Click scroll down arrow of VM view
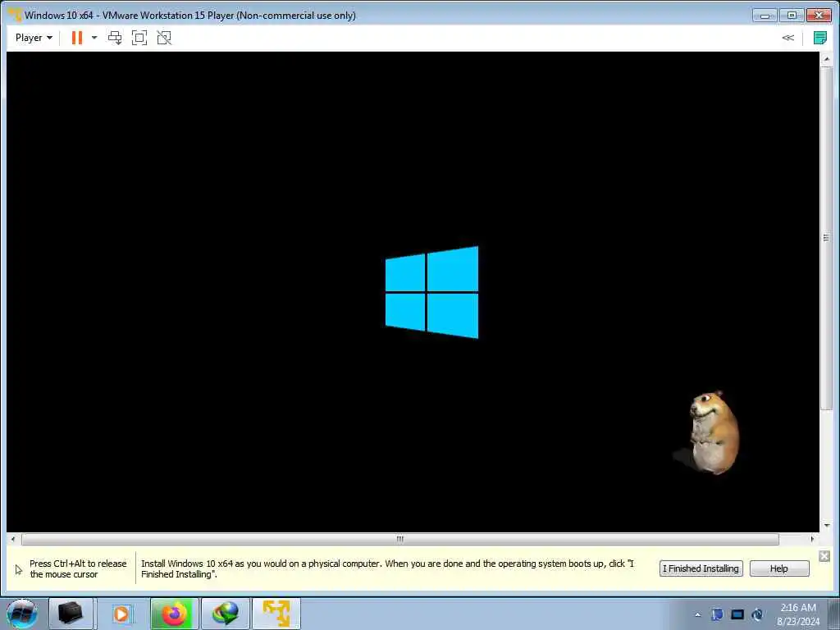This screenshot has width=840, height=630. pos(826,526)
